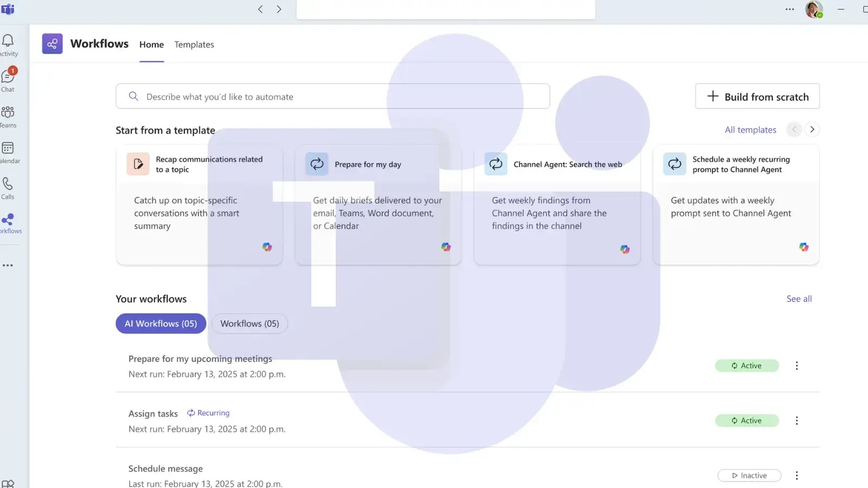The width and height of the screenshot is (868, 488).
Task: Click the ellipsis for more apps in sidebar
Action: click(8, 265)
